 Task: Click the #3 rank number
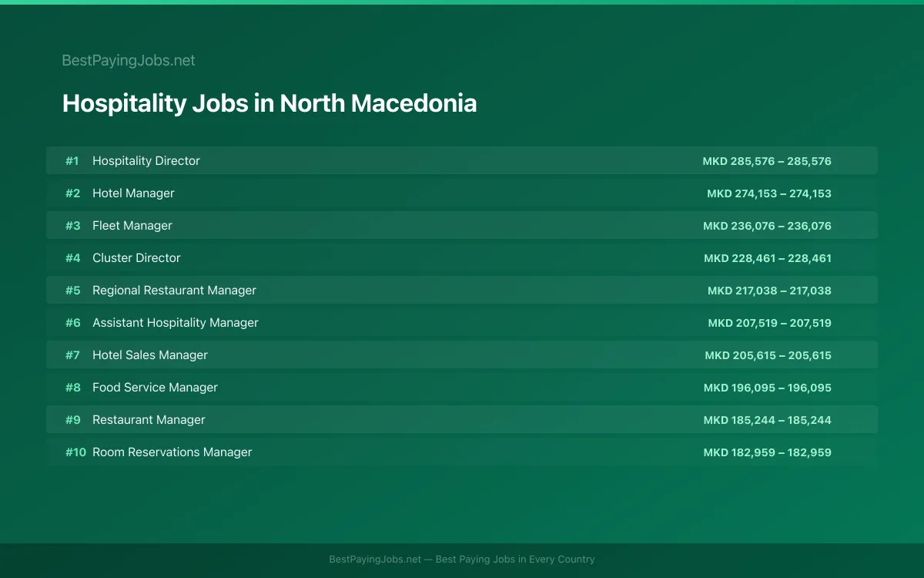coord(72,225)
